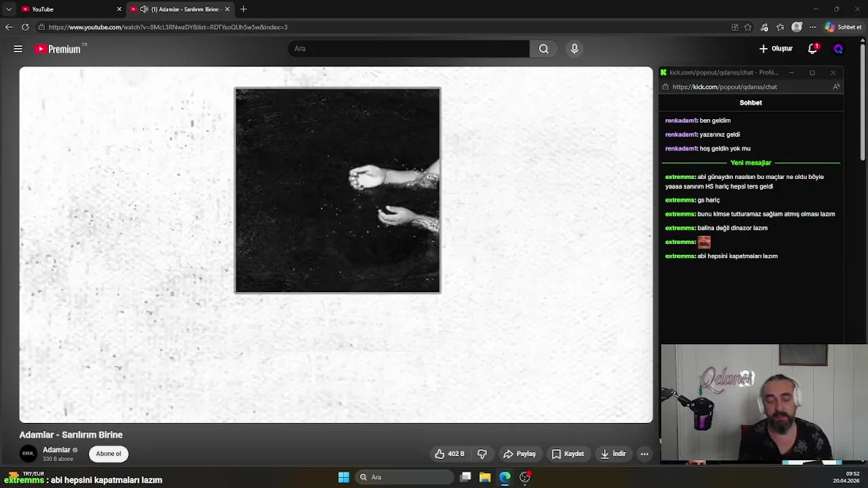Screen dimensions: 868x488
Task: Open the YouTube guide hamburger menu
Action: 18,49
